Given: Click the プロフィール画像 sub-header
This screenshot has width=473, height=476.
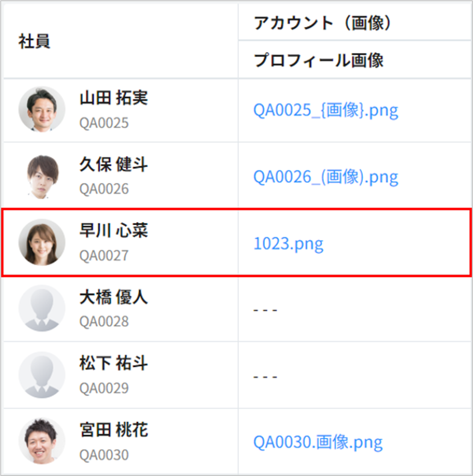Looking at the screenshot, I should (x=318, y=61).
